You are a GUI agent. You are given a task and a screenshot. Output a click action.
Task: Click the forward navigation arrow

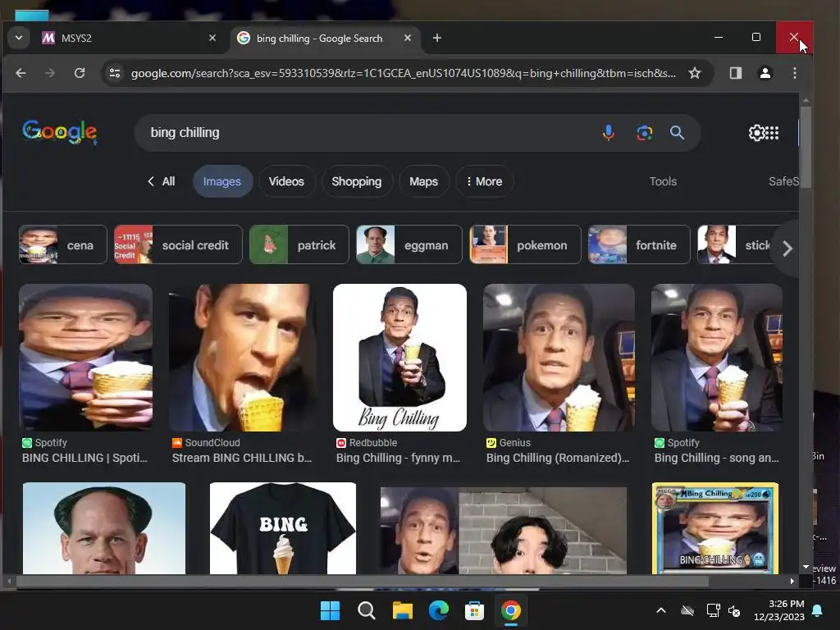pyautogui.click(x=50, y=73)
